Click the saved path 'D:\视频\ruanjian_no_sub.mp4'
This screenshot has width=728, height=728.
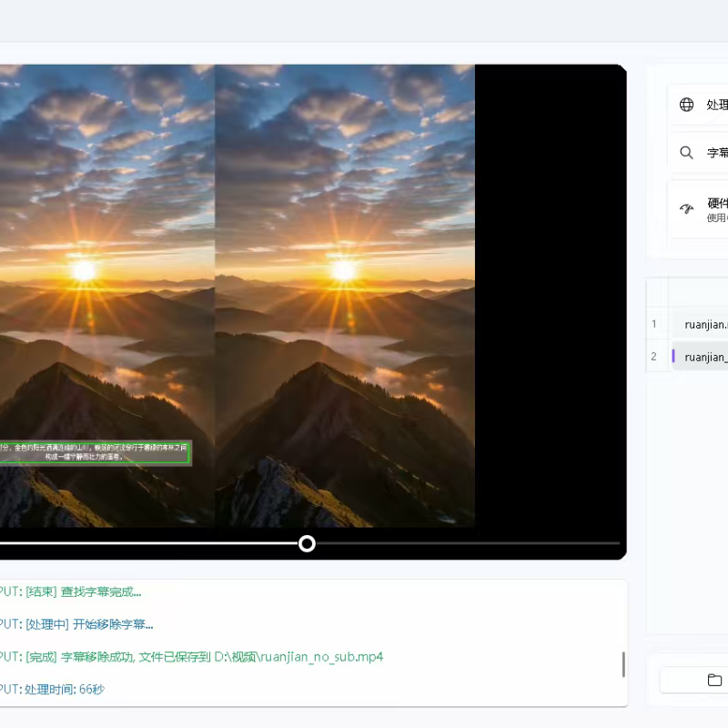(298, 657)
